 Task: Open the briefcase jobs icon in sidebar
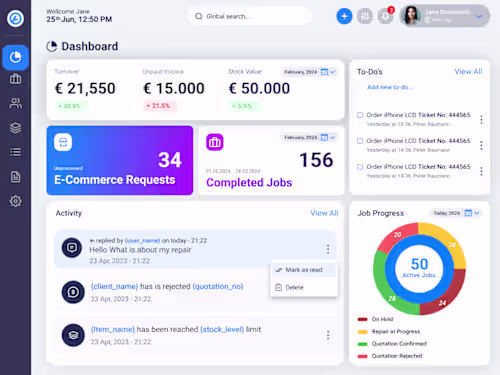(x=15, y=79)
